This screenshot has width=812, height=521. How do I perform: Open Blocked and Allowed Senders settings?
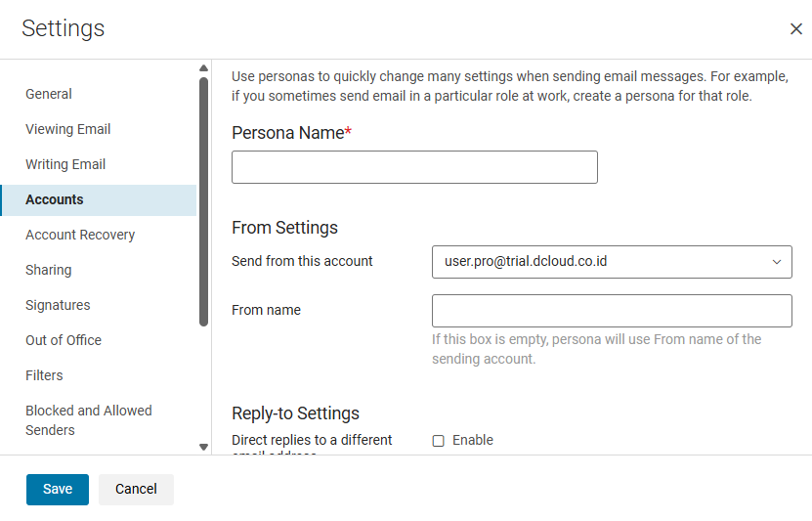[x=89, y=420]
